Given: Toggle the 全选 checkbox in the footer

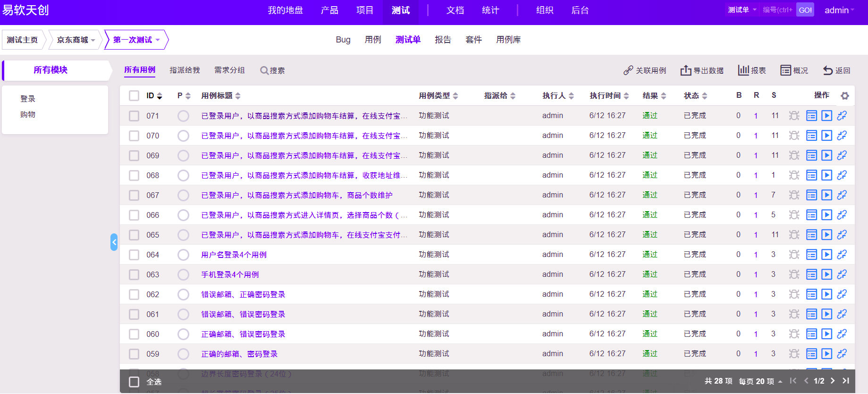Looking at the screenshot, I should [134, 382].
